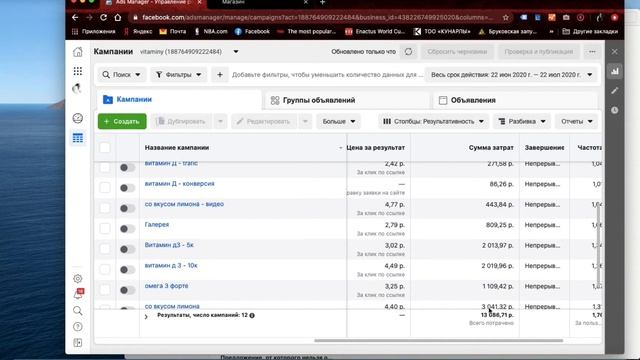Open the Разбивка dropdown

pyautogui.click(x=522, y=121)
